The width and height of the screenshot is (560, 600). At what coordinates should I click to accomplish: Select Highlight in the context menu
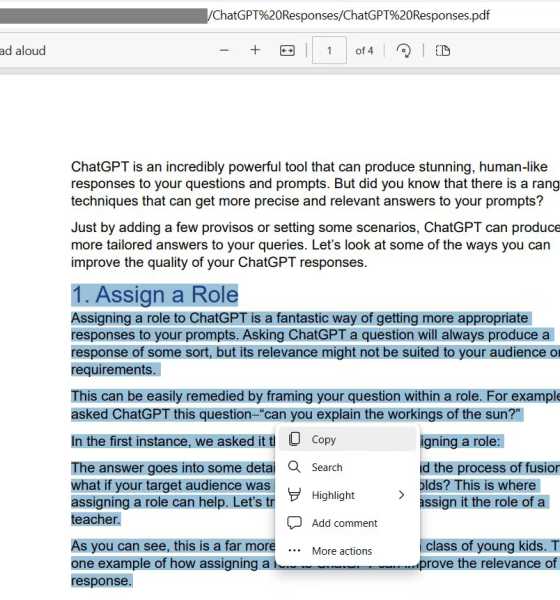click(x=348, y=495)
